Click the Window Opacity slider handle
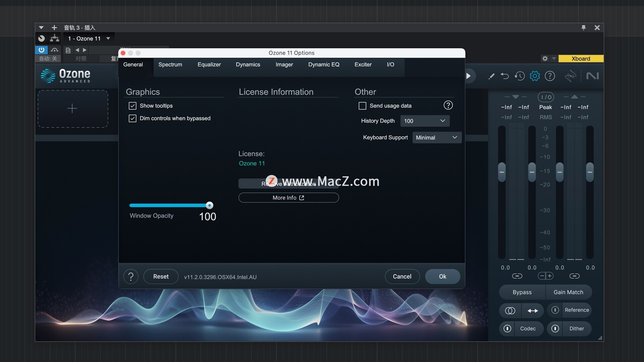The width and height of the screenshot is (644, 362). coord(209,205)
